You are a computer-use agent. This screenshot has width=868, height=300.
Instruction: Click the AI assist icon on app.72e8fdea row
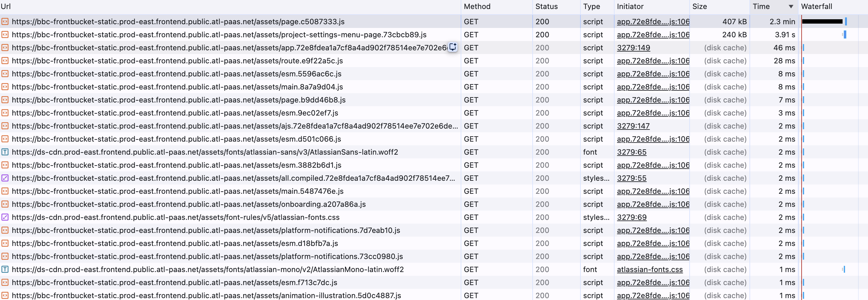pyautogui.click(x=453, y=47)
